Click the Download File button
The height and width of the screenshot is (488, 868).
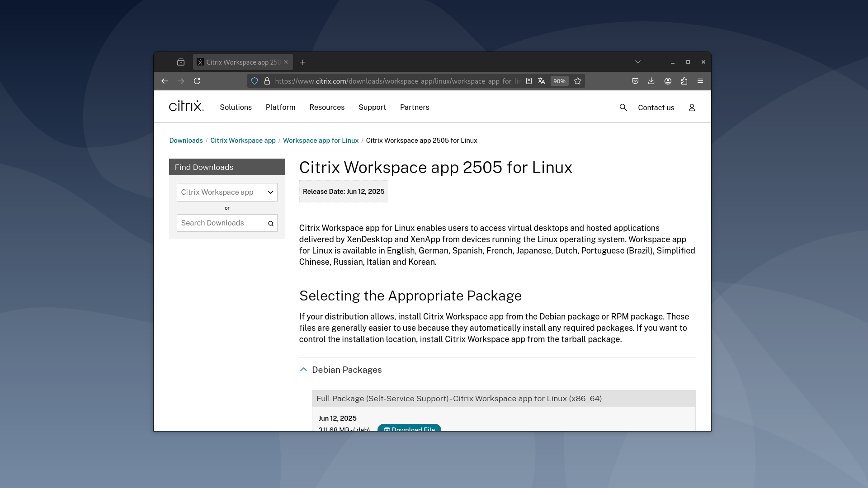pyautogui.click(x=409, y=428)
